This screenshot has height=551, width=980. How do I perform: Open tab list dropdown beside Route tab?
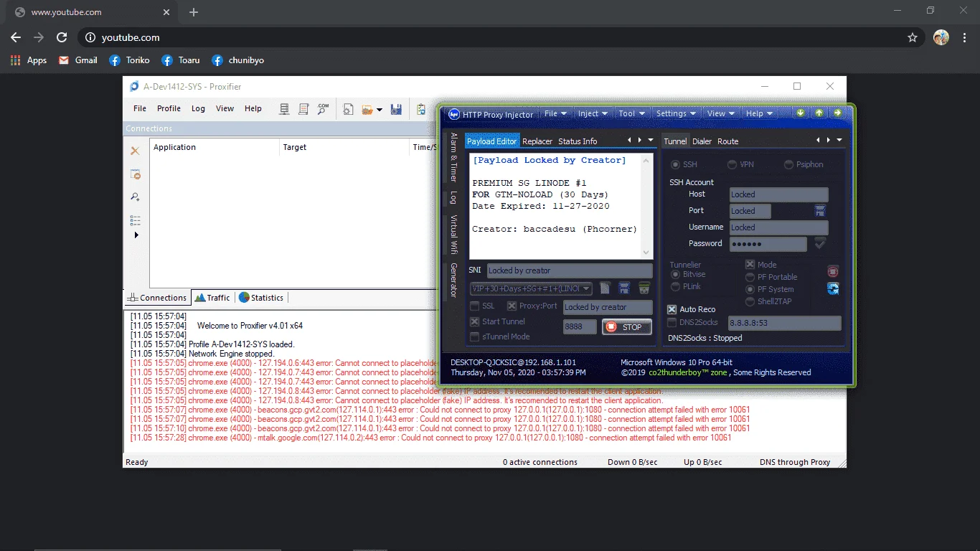point(839,141)
